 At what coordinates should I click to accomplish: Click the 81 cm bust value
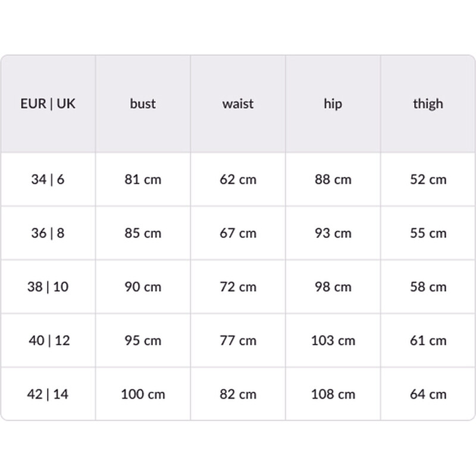(x=143, y=179)
